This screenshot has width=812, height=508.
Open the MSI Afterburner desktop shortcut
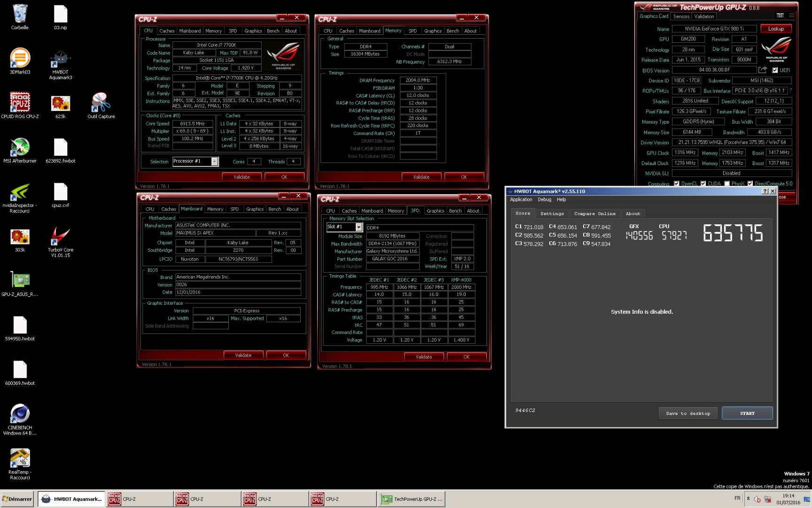[x=20, y=150]
